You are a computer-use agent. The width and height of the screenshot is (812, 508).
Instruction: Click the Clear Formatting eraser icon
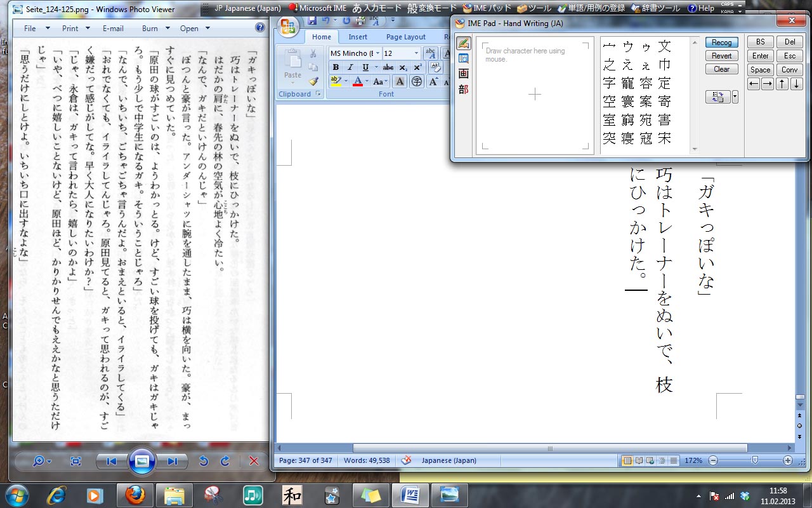[435, 67]
